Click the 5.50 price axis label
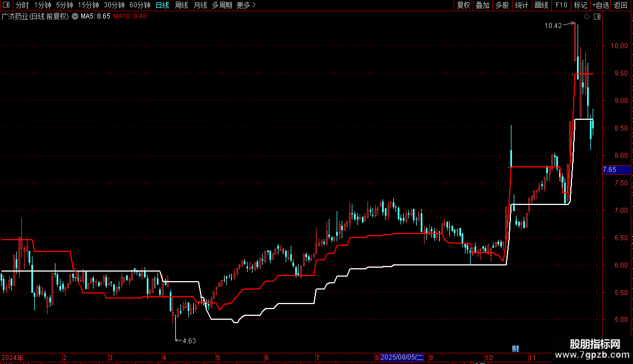 (621, 293)
